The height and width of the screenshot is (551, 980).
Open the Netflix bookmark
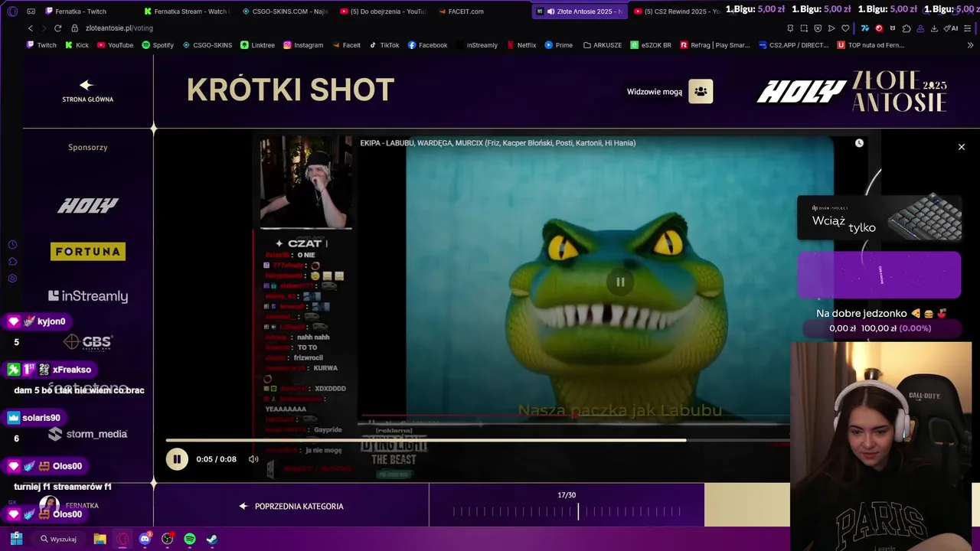pos(521,45)
